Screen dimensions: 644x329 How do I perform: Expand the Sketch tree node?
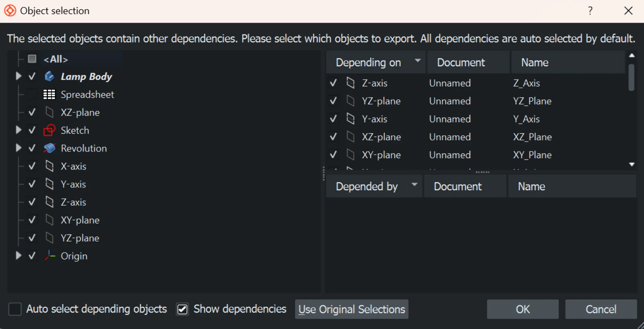coord(18,130)
